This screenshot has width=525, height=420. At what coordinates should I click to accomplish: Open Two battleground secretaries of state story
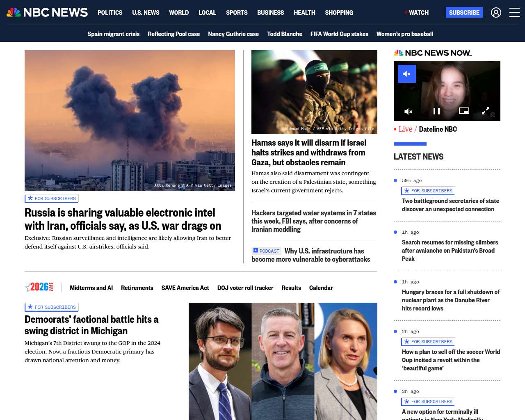point(450,205)
